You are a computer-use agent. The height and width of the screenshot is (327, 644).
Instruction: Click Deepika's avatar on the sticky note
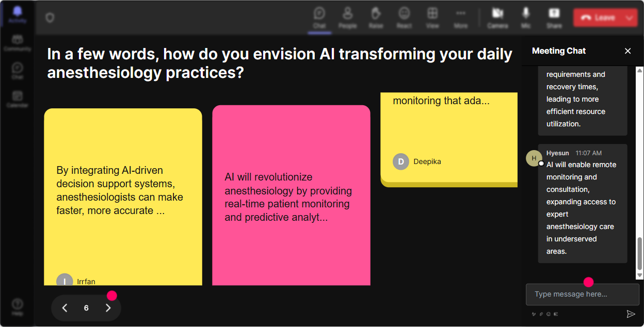401,161
